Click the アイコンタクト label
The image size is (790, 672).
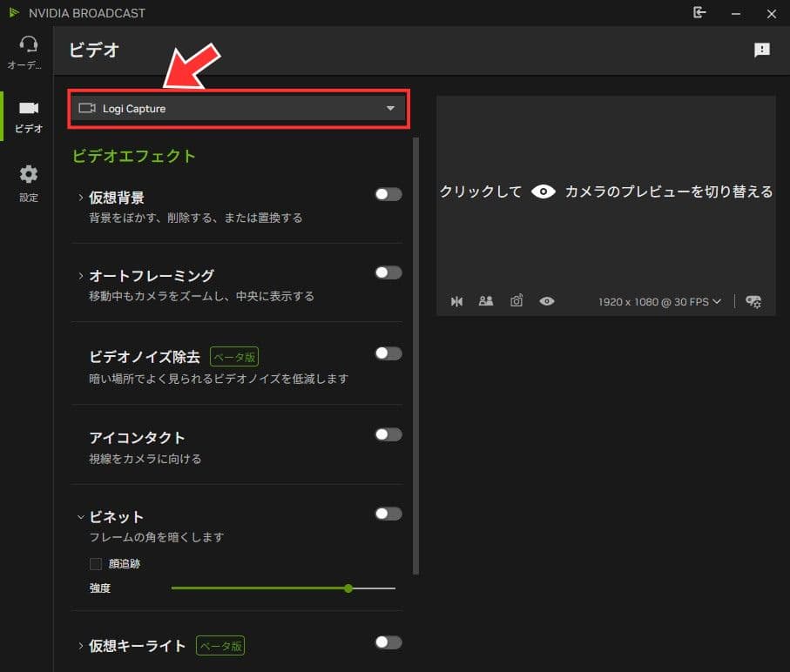click(137, 438)
